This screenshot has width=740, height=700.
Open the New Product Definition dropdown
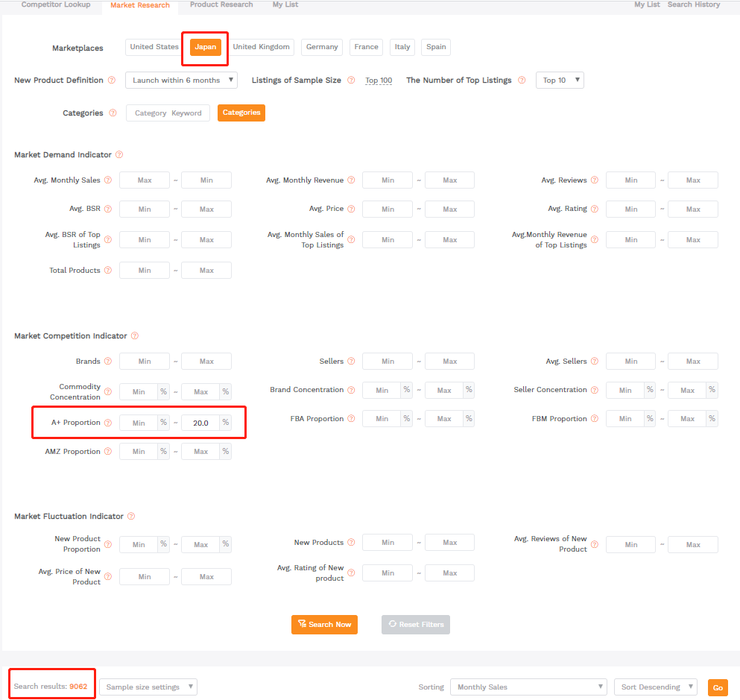[181, 81]
